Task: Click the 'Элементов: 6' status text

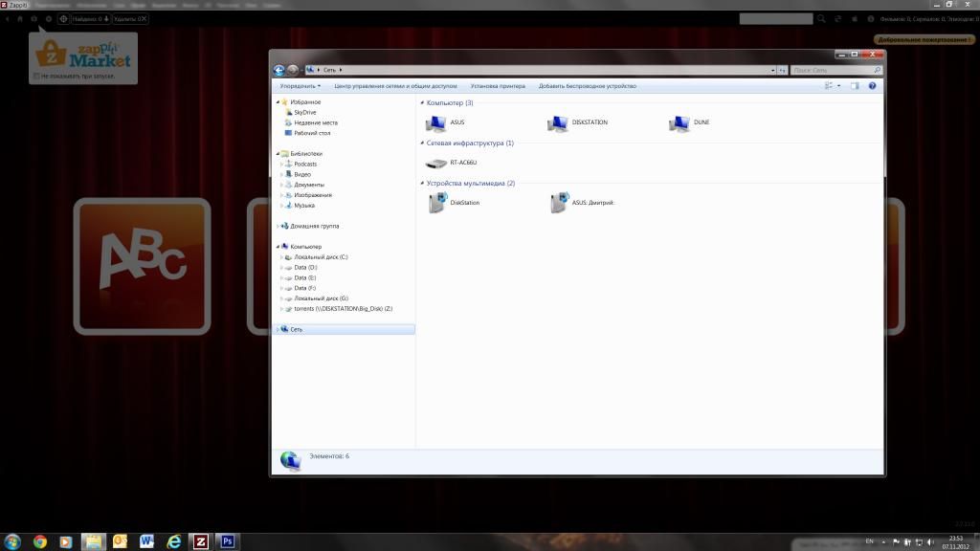Action: click(x=329, y=456)
